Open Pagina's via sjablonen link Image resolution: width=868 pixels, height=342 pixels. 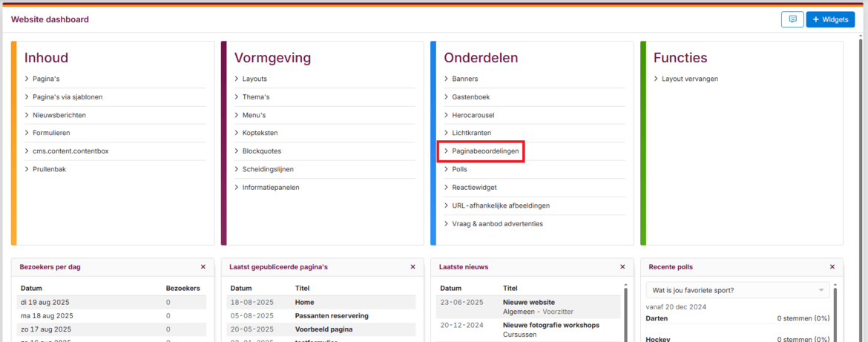pos(68,97)
